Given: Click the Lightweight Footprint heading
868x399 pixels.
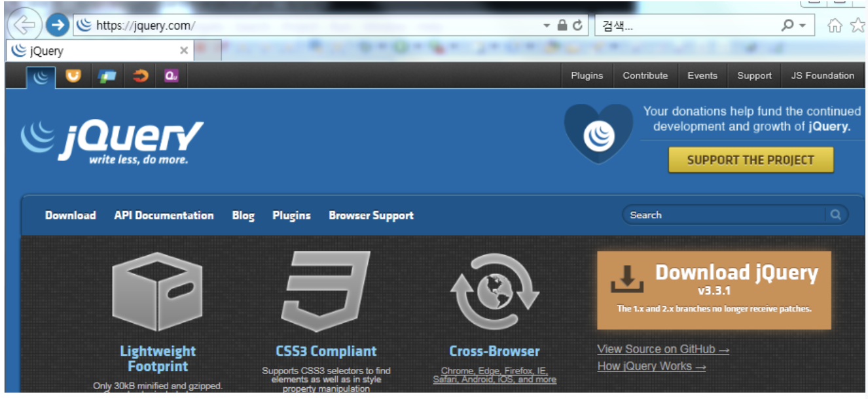Looking at the screenshot, I should [158, 358].
